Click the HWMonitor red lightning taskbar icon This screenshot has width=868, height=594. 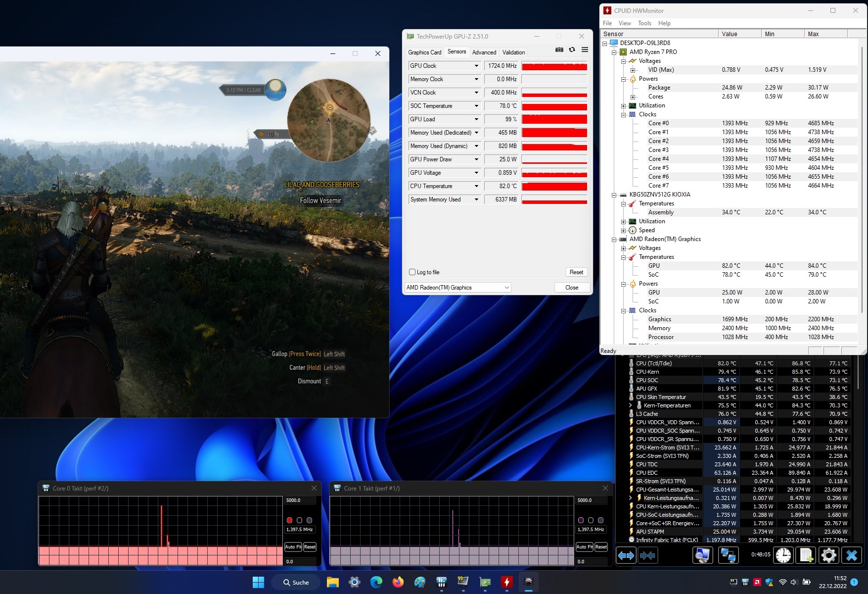[507, 582]
